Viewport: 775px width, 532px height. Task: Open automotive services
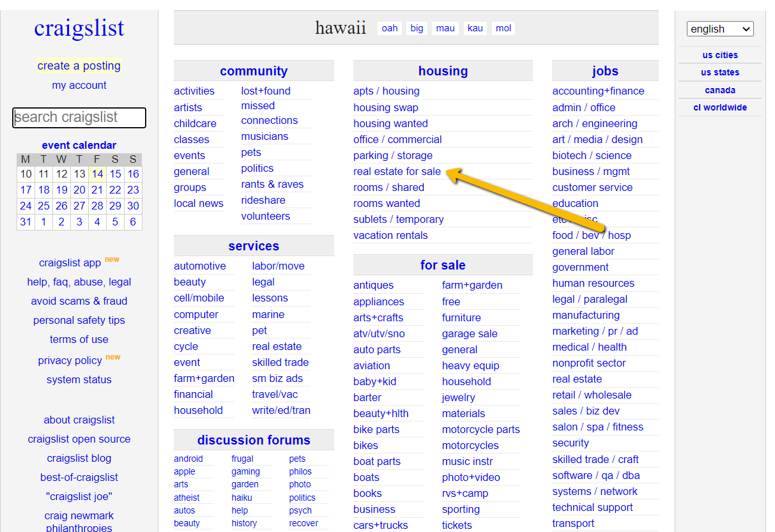(x=200, y=266)
